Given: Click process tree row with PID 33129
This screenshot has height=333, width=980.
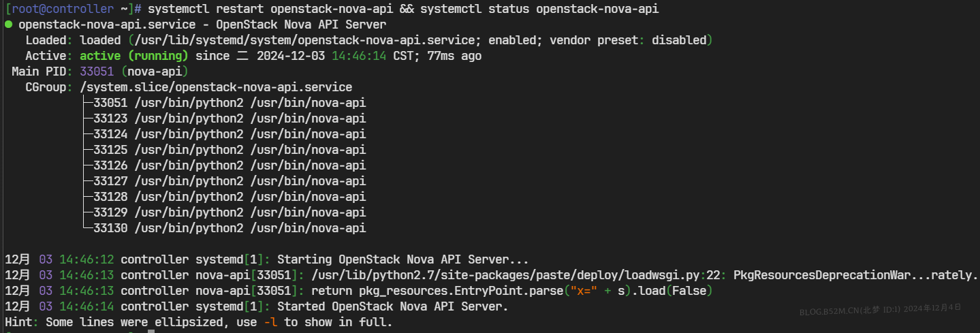Looking at the screenshot, I should click(x=223, y=212).
